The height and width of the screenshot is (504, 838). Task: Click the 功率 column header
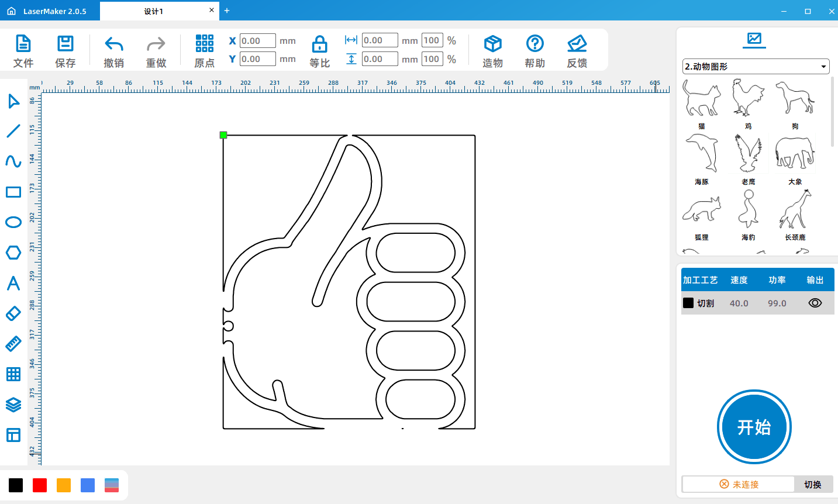pyautogui.click(x=777, y=280)
